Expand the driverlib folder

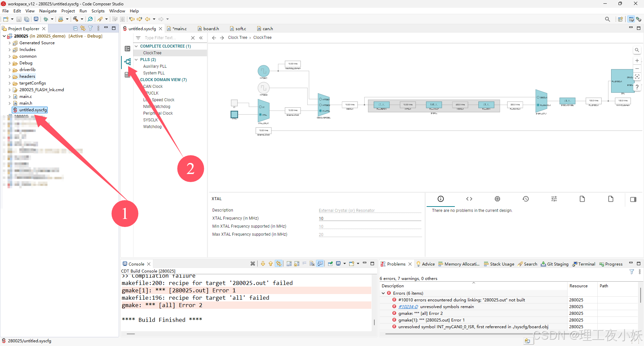click(x=9, y=70)
